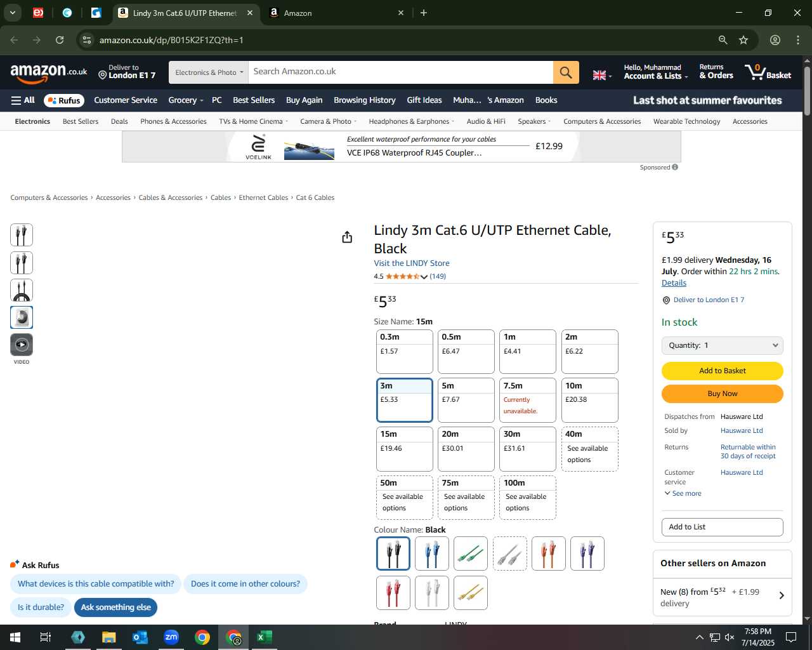Open Chrome zoom magnifier icon in address bar
This screenshot has width=812, height=650.
point(723,40)
